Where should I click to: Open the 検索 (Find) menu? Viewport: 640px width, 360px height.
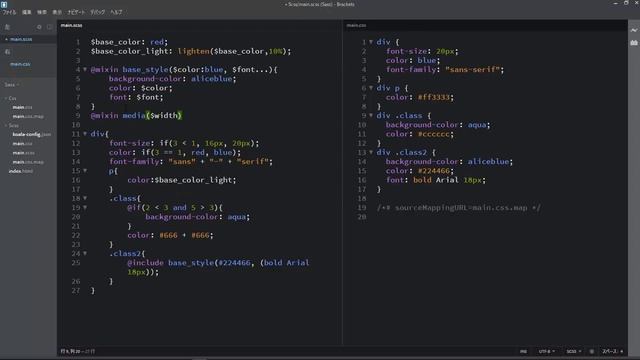(42, 12)
